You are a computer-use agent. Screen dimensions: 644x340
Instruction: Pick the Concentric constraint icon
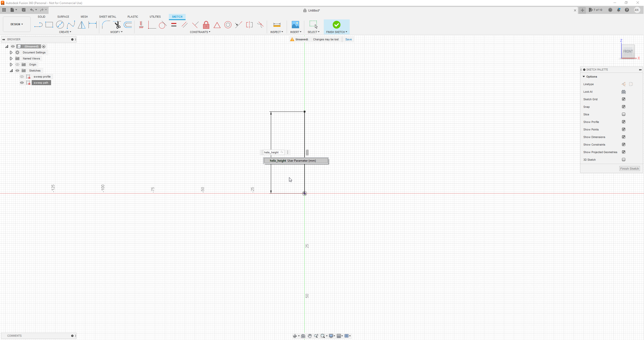point(228,25)
